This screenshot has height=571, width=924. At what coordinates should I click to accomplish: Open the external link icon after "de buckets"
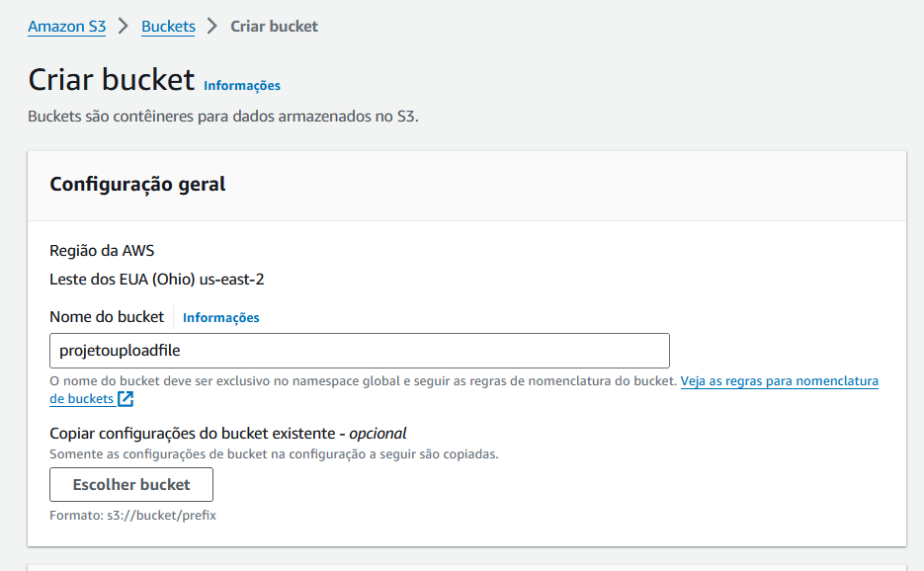(126, 399)
